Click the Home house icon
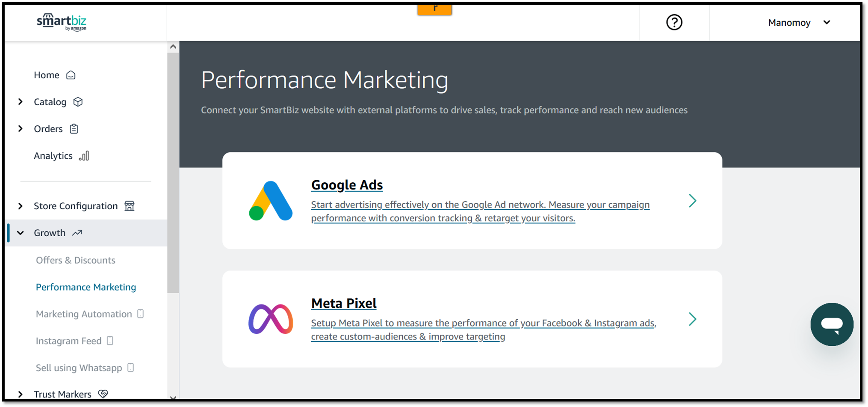 (71, 75)
